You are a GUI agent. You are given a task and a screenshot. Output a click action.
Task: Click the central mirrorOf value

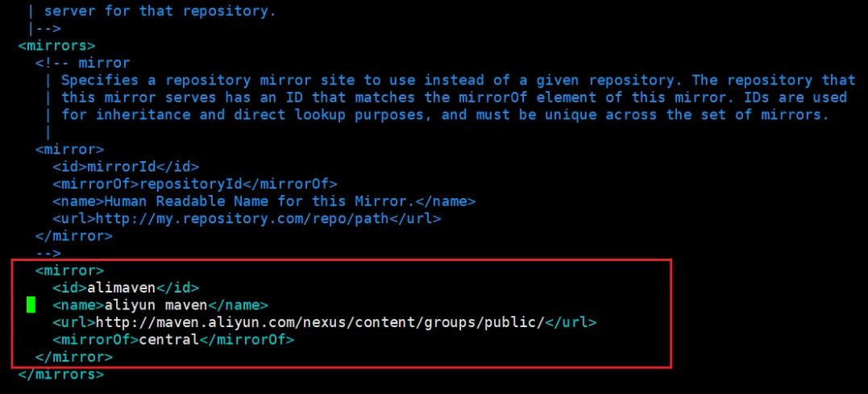click(168, 339)
